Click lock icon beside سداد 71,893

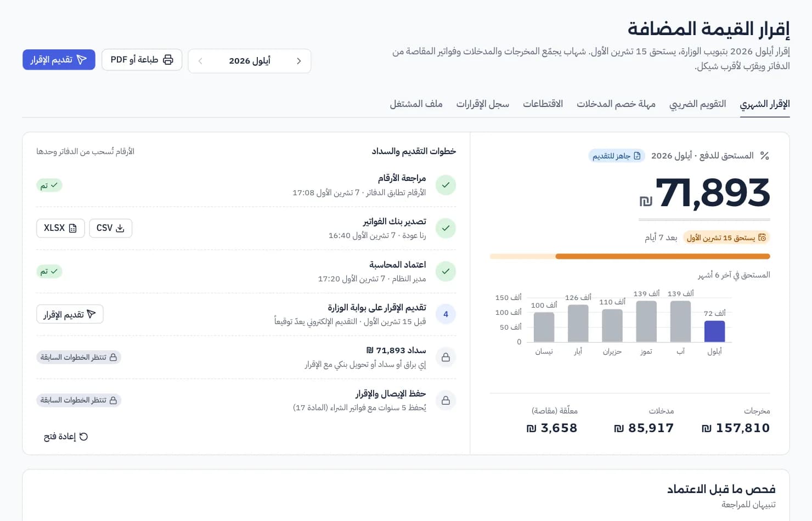click(x=446, y=357)
